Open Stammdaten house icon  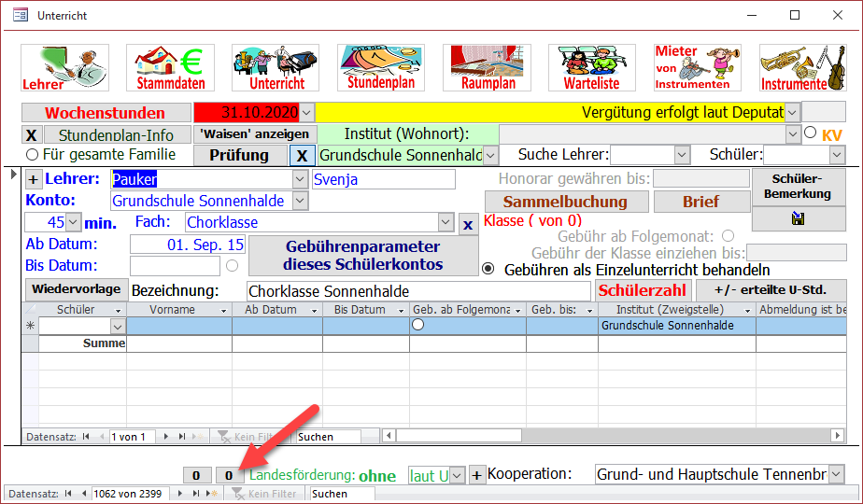[x=170, y=66]
